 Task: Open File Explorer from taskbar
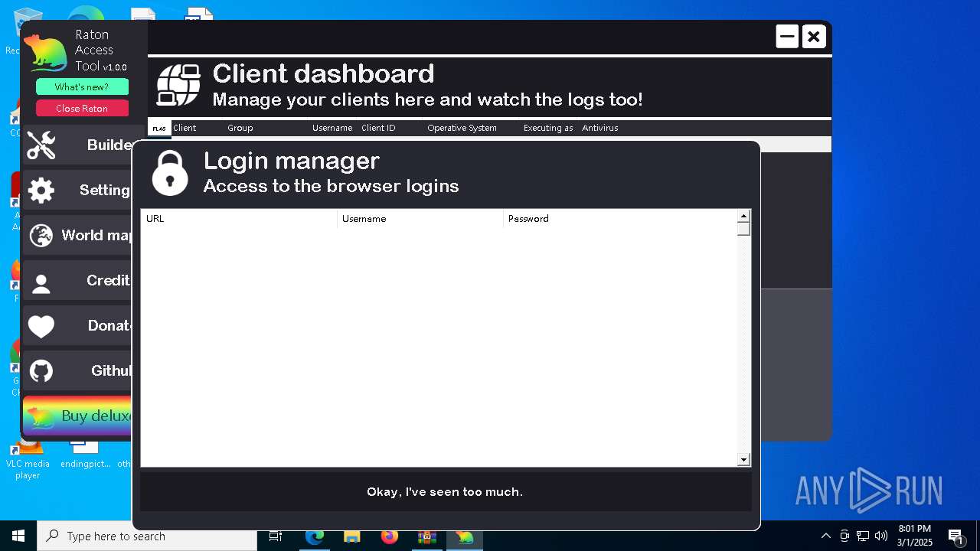[x=352, y=536]
